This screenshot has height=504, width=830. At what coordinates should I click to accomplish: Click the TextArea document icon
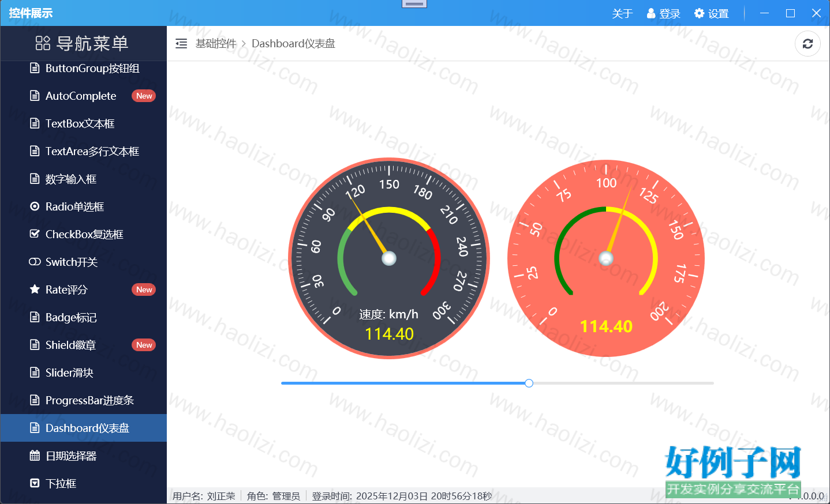(35, 151)
